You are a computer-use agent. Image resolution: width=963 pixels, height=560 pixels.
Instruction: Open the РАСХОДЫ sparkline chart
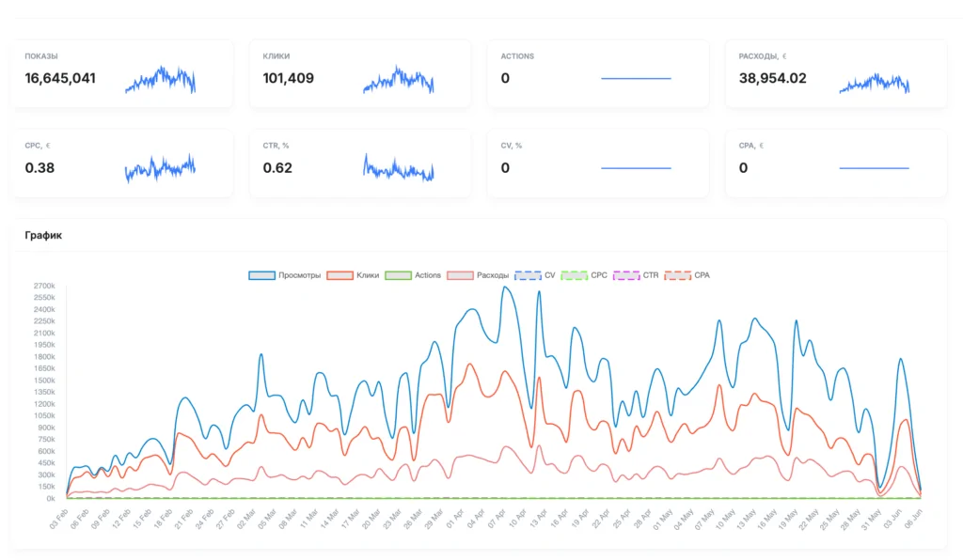[x=875, y=83]
